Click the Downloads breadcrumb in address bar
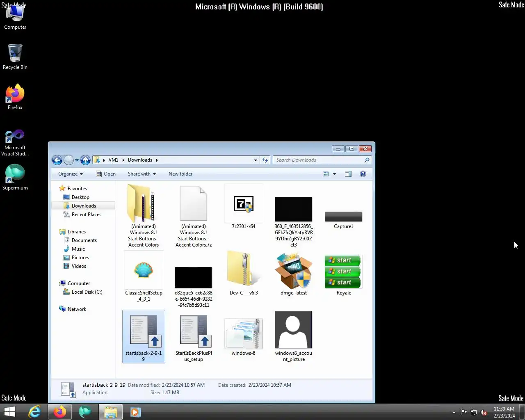Image resolution: width=525 pixels, height=420 pixels. click(140, 160)
